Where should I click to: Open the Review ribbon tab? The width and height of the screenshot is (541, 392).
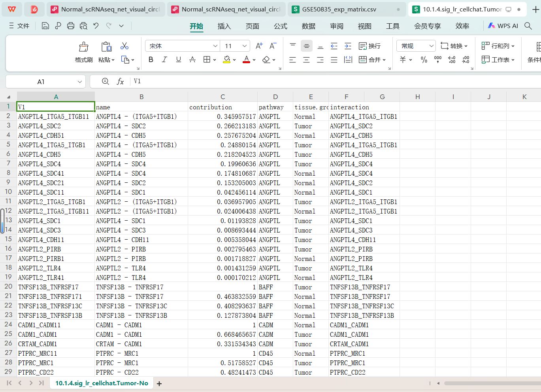[337, 26]
